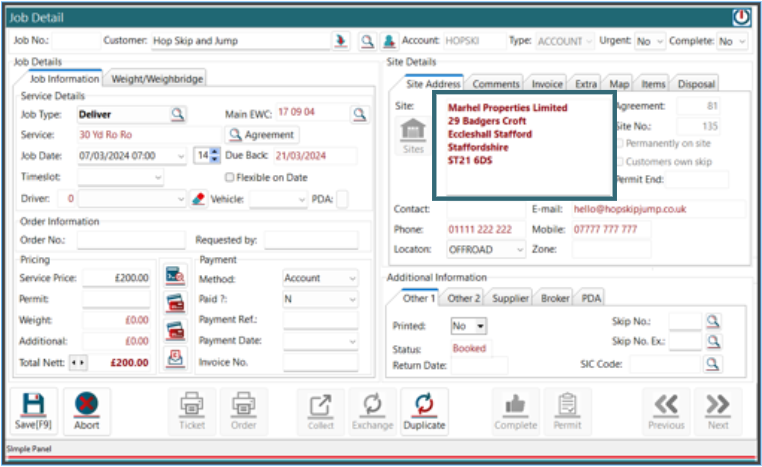Search SIC Code with magnifier icon

tap(712, 363)
